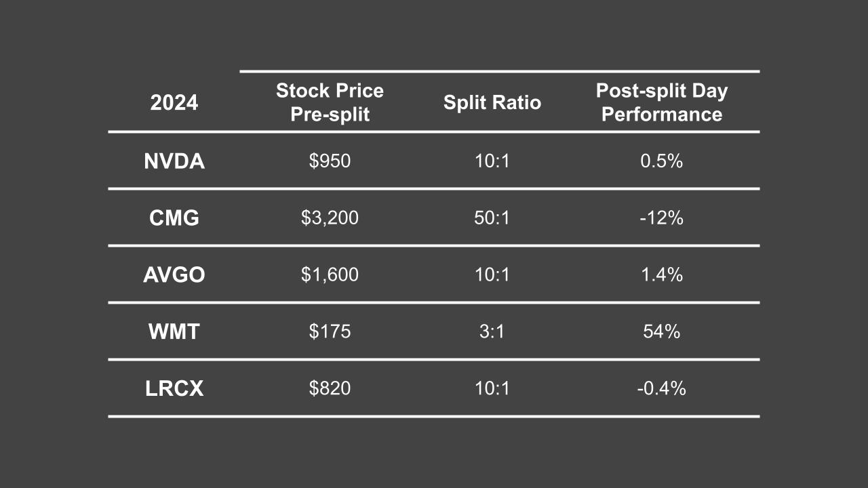This screenshot has height=488, width=868.
Task: Click WMT's $175 pre-split price
Action: click(330, 332)
